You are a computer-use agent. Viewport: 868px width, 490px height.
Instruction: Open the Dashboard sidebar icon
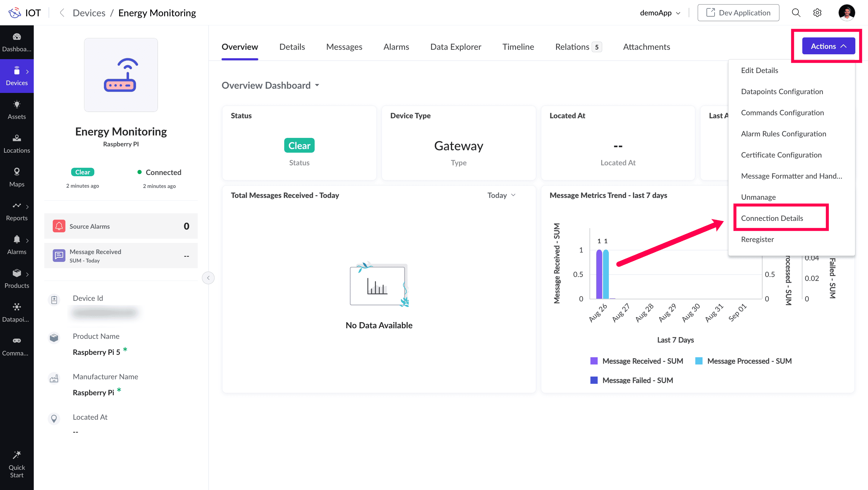point(17,42)
